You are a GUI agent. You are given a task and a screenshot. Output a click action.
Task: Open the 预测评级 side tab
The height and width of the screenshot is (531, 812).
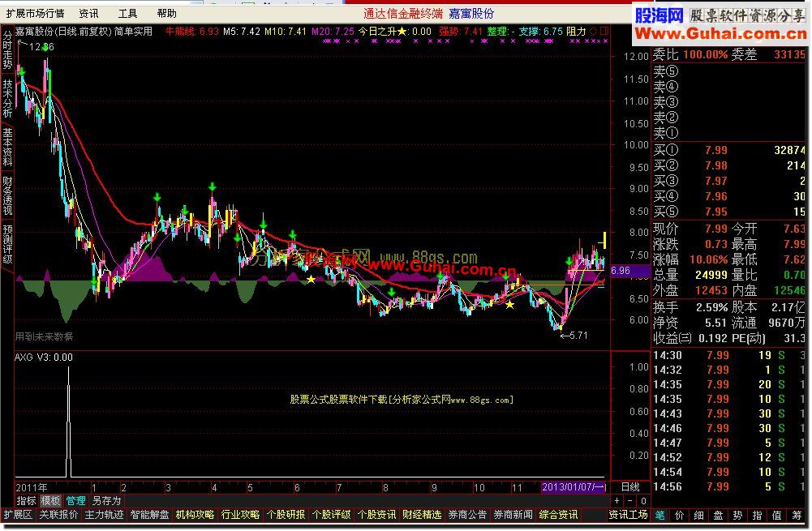click(7, 244)
